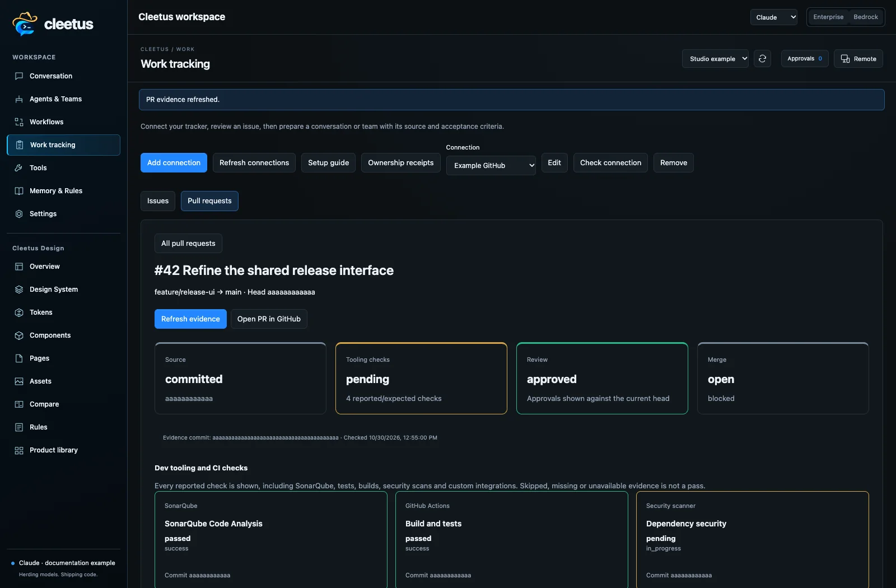The height and width of the screenshot is (588, 896).
Task: Click the Add connection button
Action: click(x=174, y=163)
